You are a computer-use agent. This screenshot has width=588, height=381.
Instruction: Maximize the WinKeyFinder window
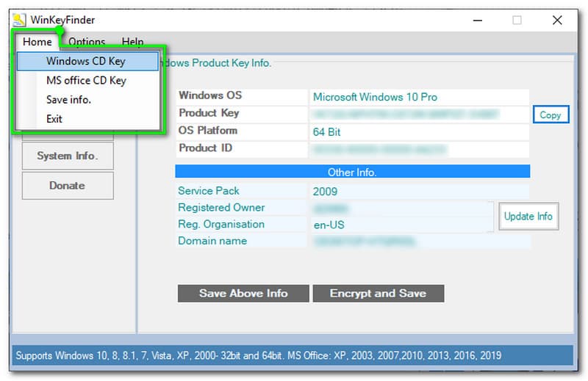pyautogui.click(x=517, y=20)
